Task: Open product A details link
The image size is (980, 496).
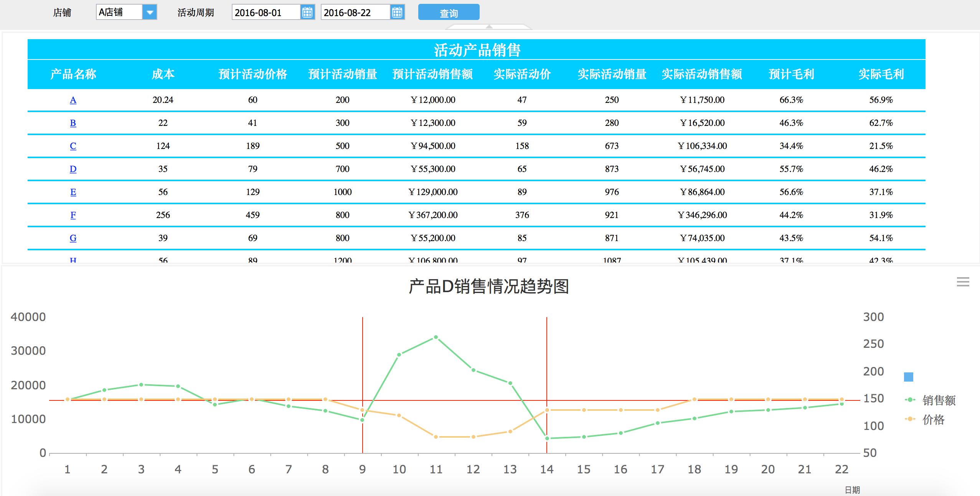Action: click(x=73, y=100)
